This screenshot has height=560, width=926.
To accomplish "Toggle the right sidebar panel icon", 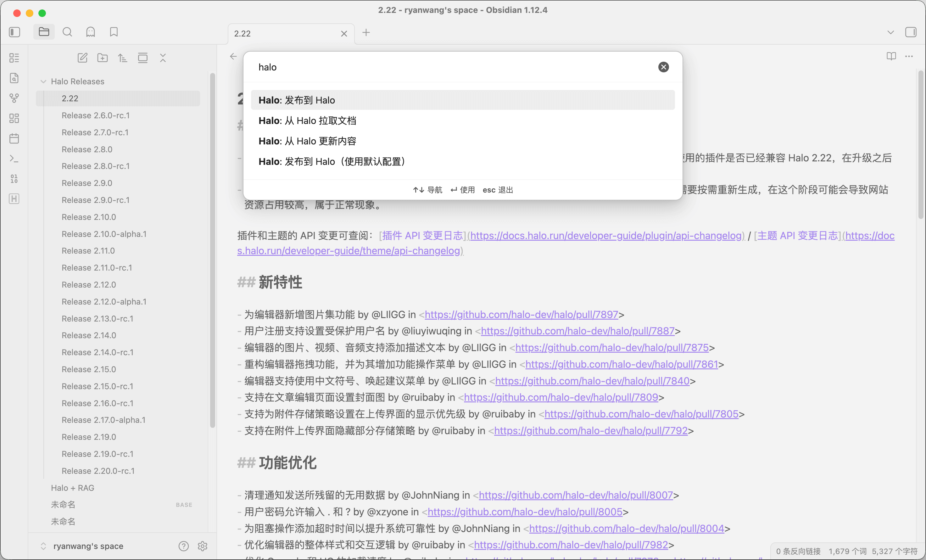I will click(911, 32).
